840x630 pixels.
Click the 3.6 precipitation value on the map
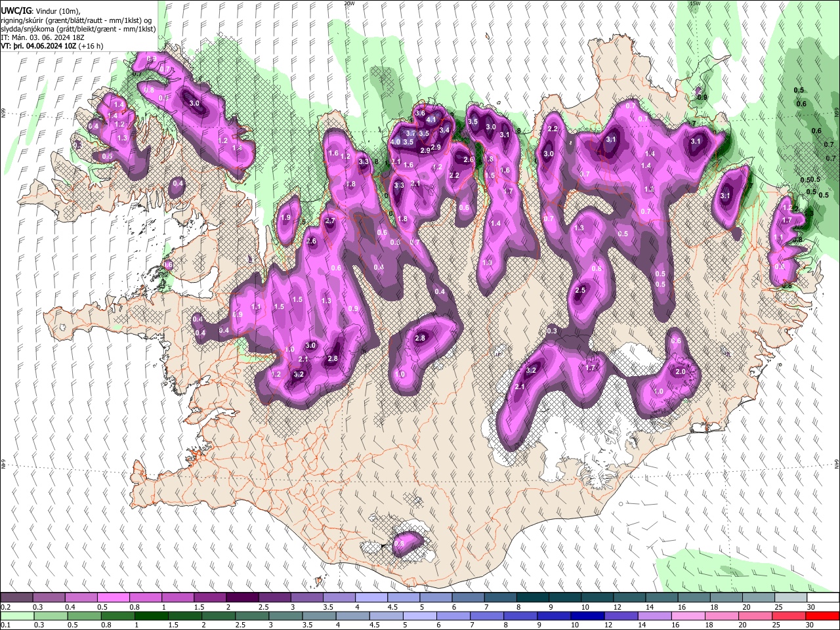pyautogui.click(x=420, y=113)
